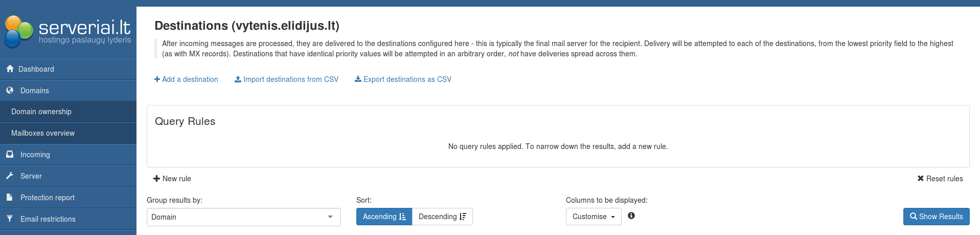Click the Incoming inbox icon
The width and height of the screenshot is (980, 235).
click(x=10, y=154)
